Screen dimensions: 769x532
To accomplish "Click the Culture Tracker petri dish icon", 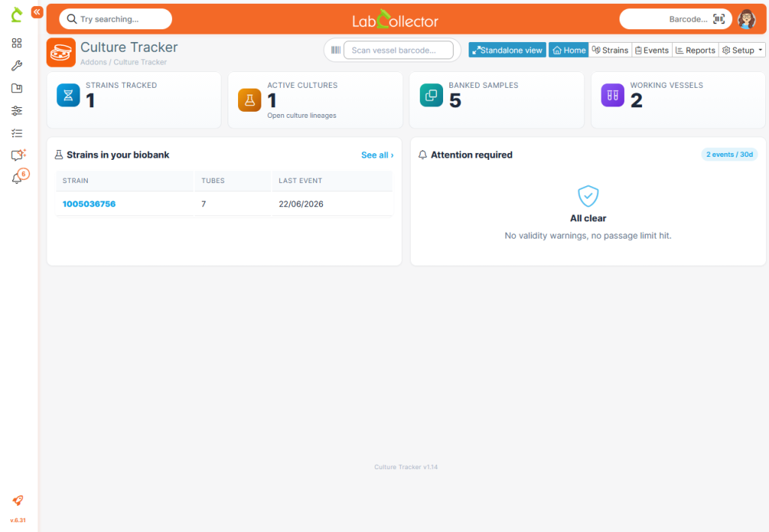I will [61, 53].
